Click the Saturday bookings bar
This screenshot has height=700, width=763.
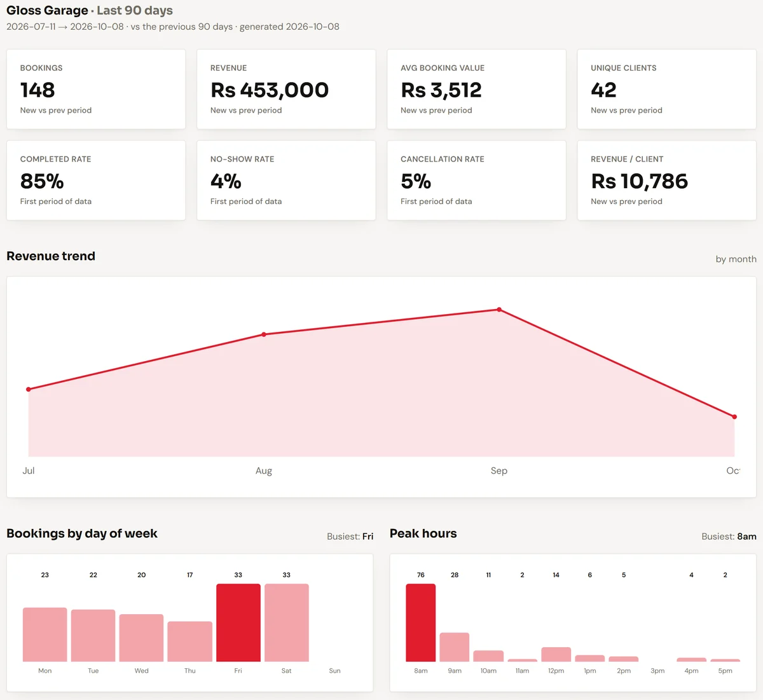pos(287,622)
